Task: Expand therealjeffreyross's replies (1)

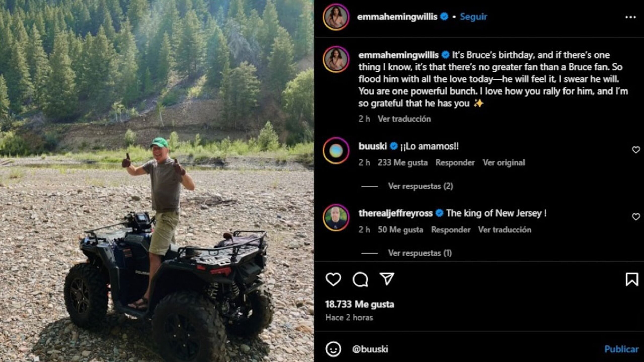Action: 420,253
